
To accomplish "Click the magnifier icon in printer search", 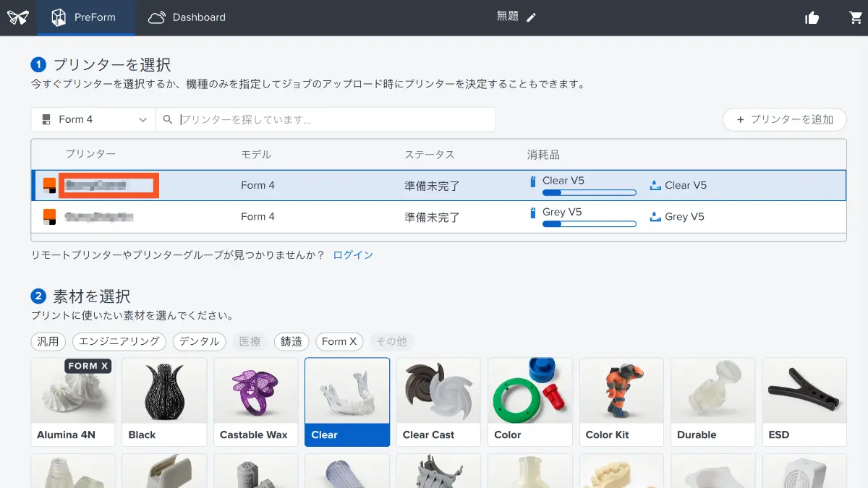I will pyautogui.click(x=168, y=120).
